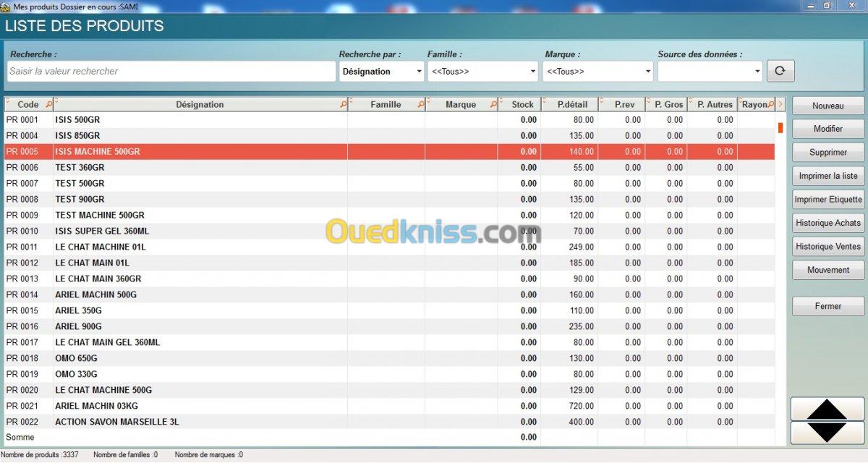The width and height of the screenshot is (868, 463).
Task: Click the refresh icon beside Source des données
Action: 780,71
